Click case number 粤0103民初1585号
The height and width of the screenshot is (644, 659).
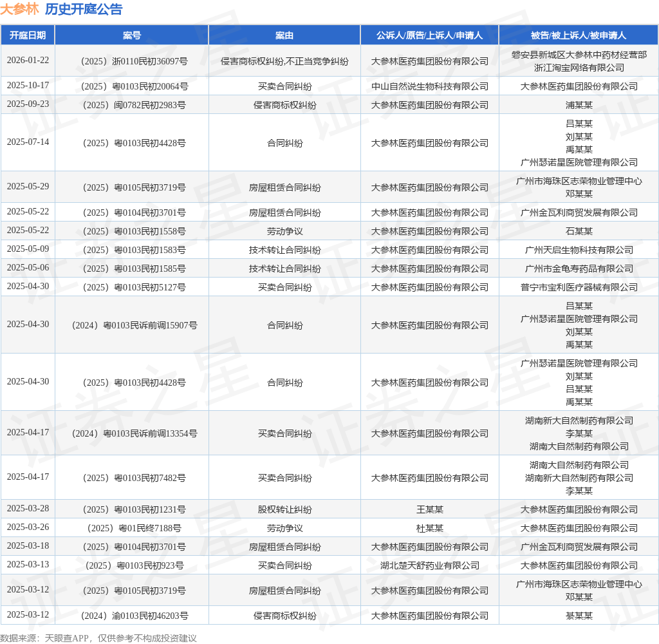click(135, 269)
